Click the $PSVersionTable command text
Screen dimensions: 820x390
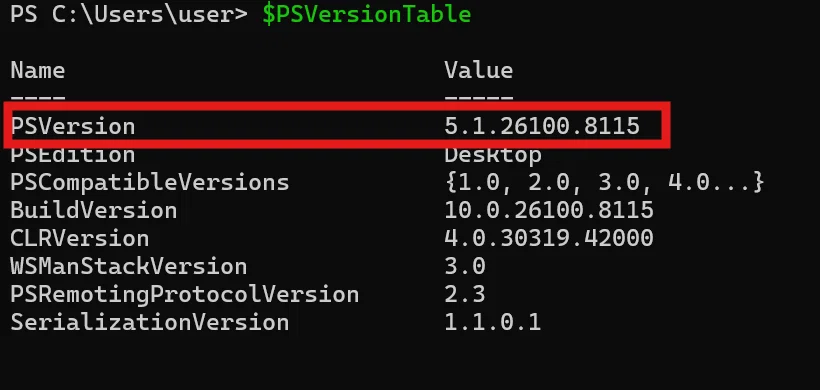click(x=367, y=14)
